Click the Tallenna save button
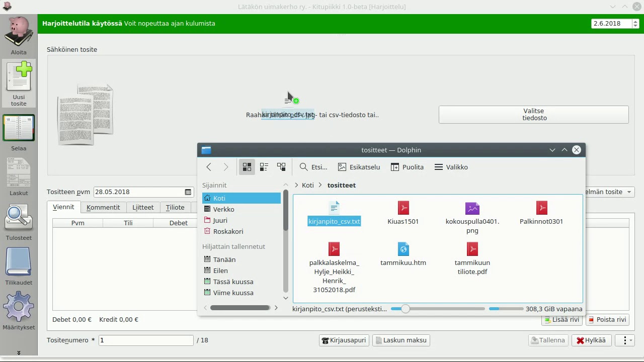This screenshot has height=362, width=644. click(x=548, y=340)
